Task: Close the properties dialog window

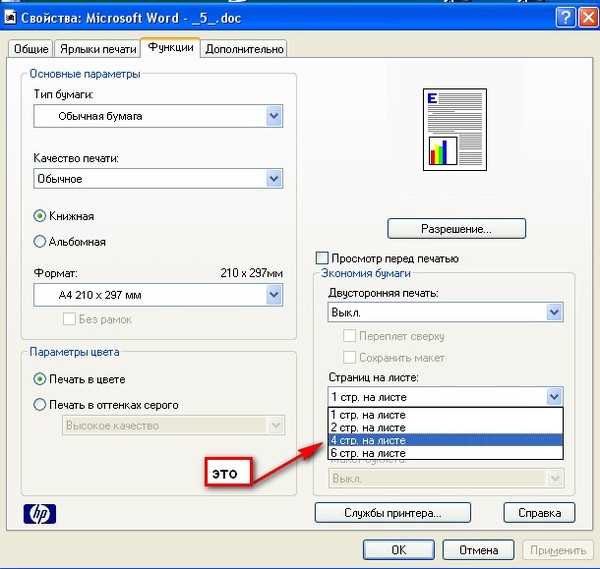Action: 589,17
